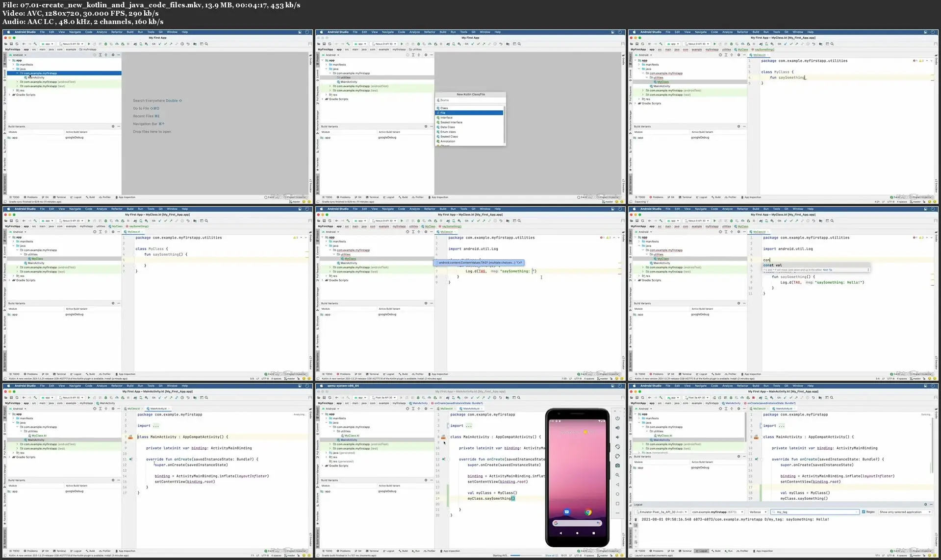Select File in the New Kotlin Class/File list
The image size is (941, 560).
pyautogui.click(x=469, y=113)
